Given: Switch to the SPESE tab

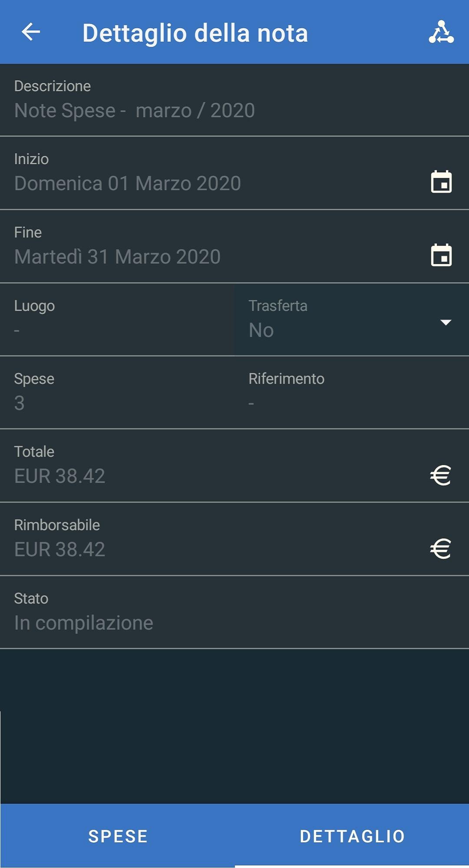Looking at the screenshot, I should point(118,836).
